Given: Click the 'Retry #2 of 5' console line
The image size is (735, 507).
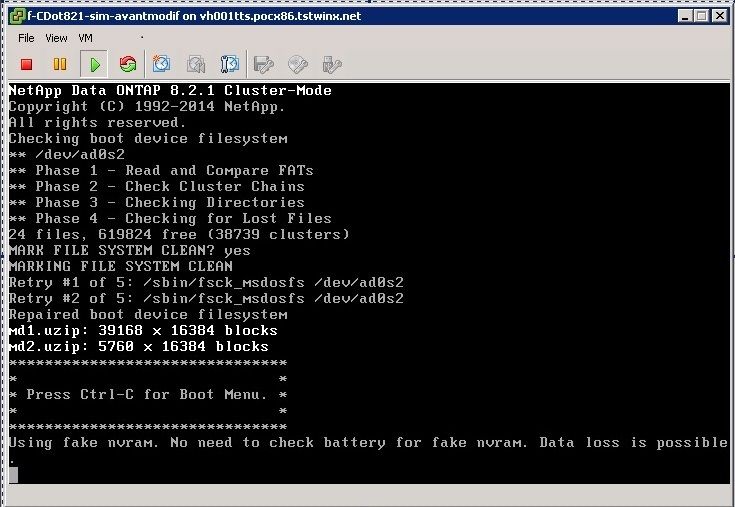Looking at the screenshot, I should pyautogui.click(x=206, y=298).
